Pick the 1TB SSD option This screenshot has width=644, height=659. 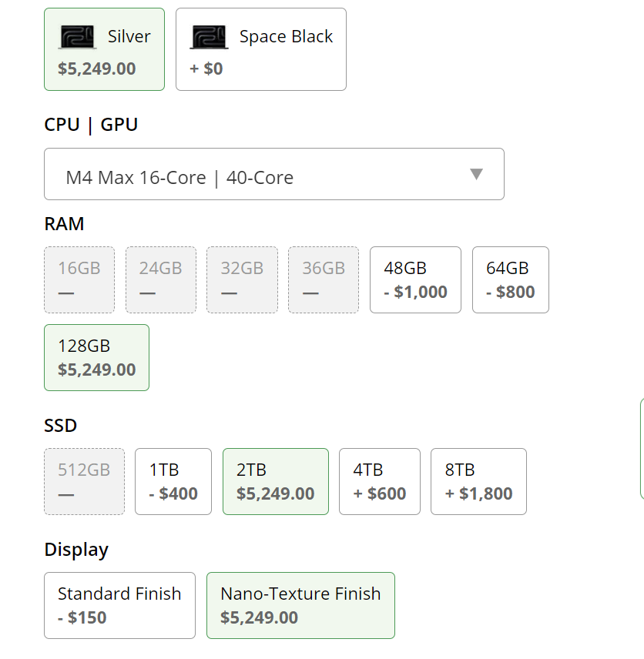[173, 482]
